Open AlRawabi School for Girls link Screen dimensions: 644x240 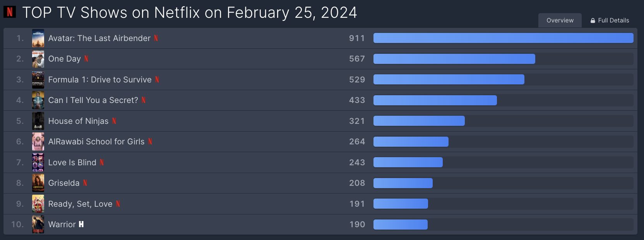coord(96,142)
